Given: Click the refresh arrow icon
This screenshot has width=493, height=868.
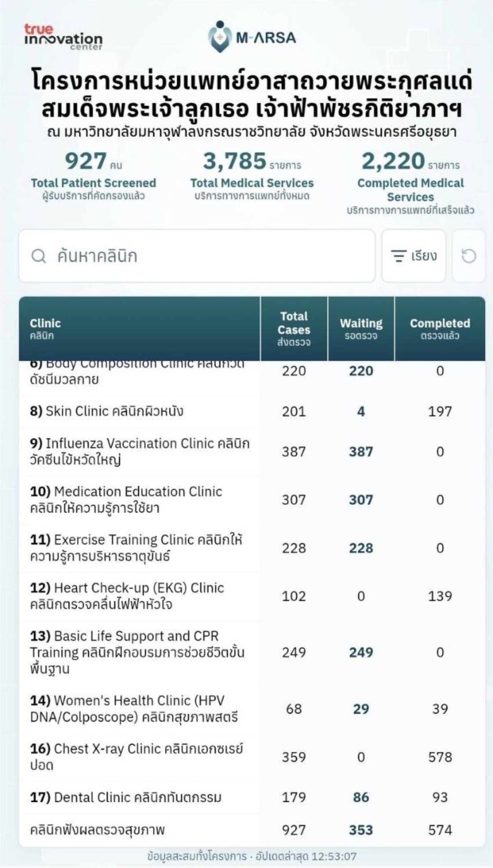Looking at the screenshot, I should pos(469,256).
